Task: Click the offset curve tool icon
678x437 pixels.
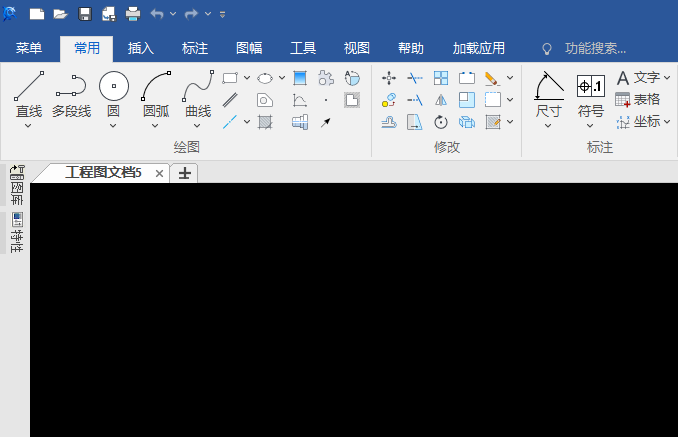Action: point(389,122)
